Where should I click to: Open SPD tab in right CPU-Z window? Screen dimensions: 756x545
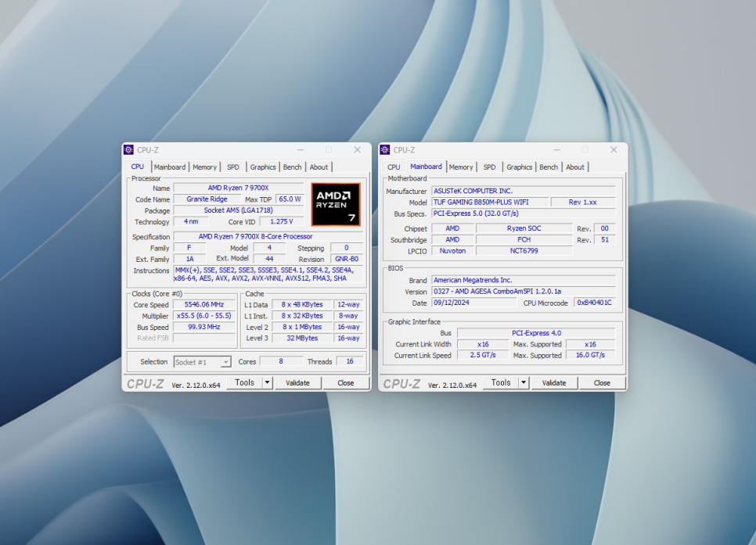tap(489, 167)
